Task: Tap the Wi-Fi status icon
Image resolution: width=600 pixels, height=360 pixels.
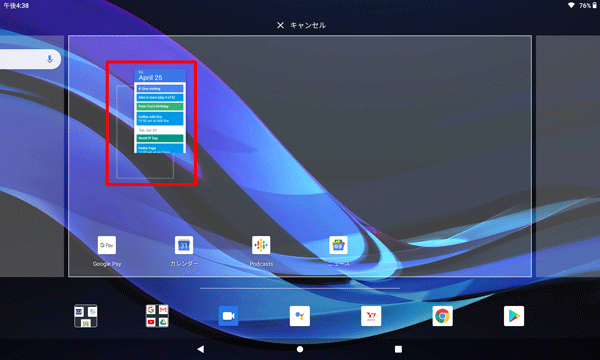Action: click(571, 5)
